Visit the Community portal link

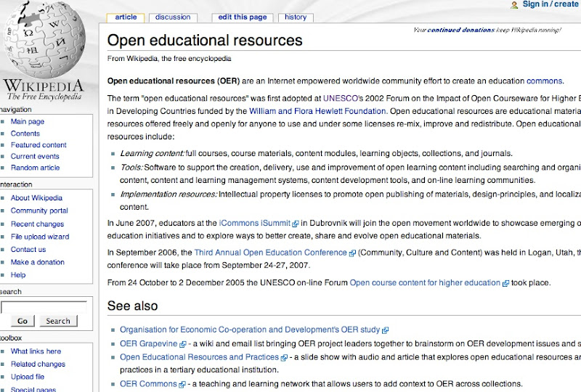point(39,211)
